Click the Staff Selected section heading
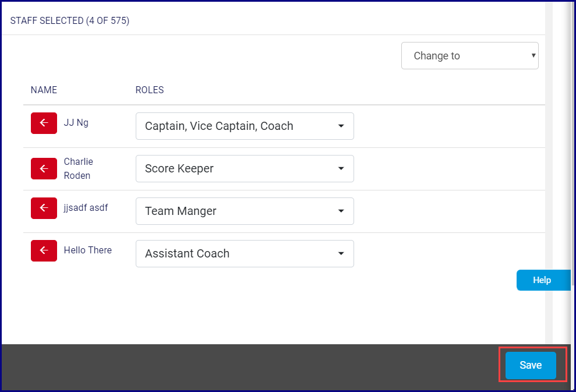The height and width of the screenshot is (392, 576). tap(70, 21)
